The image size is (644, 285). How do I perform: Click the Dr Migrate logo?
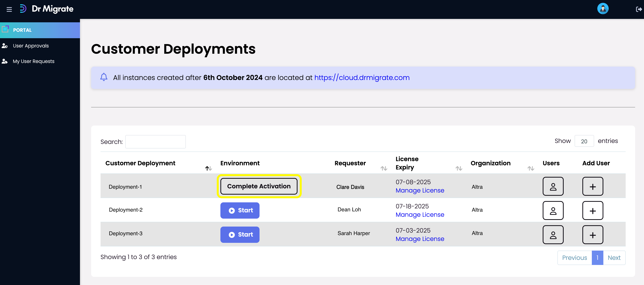[x=46, y=9]
